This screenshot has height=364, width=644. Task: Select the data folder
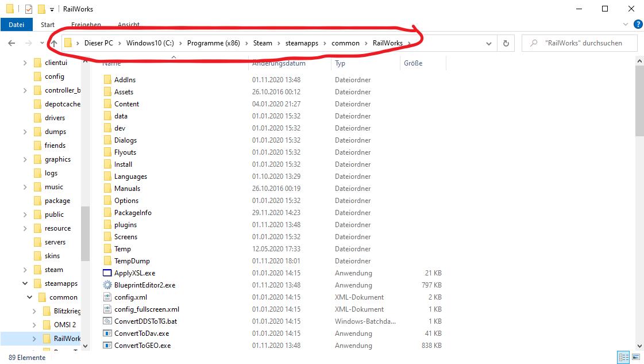(121, 116)
